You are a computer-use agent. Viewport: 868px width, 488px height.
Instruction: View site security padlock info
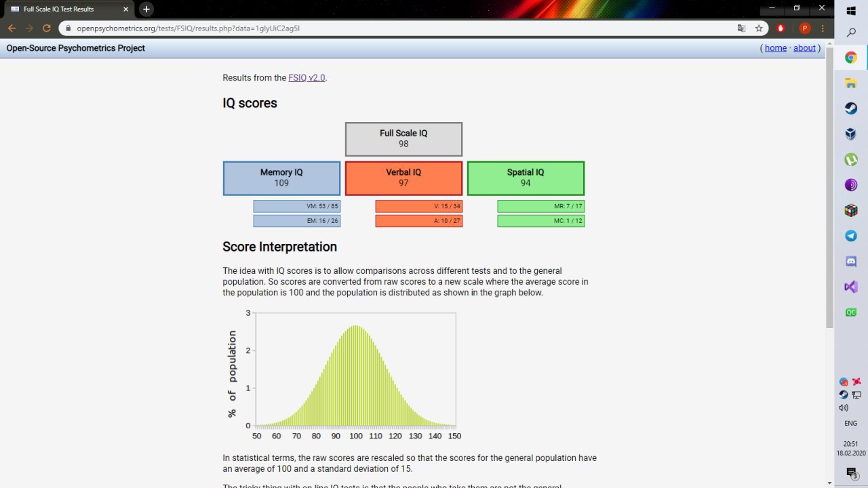point(68,28)
